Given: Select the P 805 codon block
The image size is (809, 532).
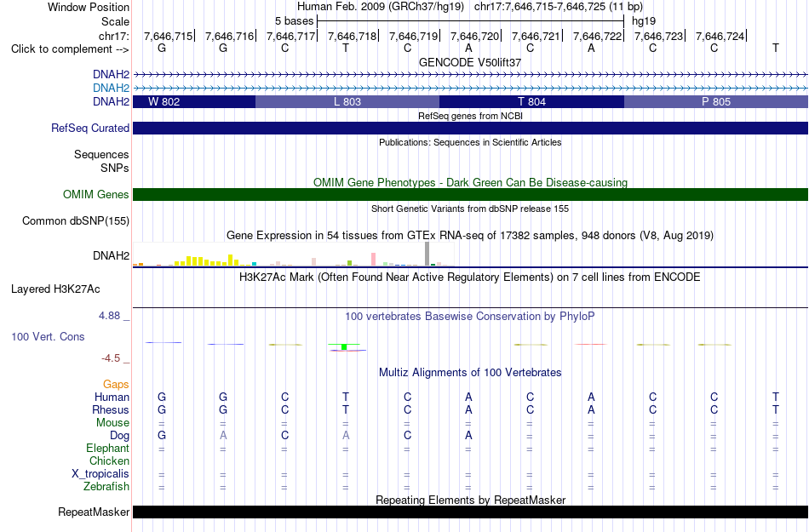Looking at the screenshot, I should (716, 101).
